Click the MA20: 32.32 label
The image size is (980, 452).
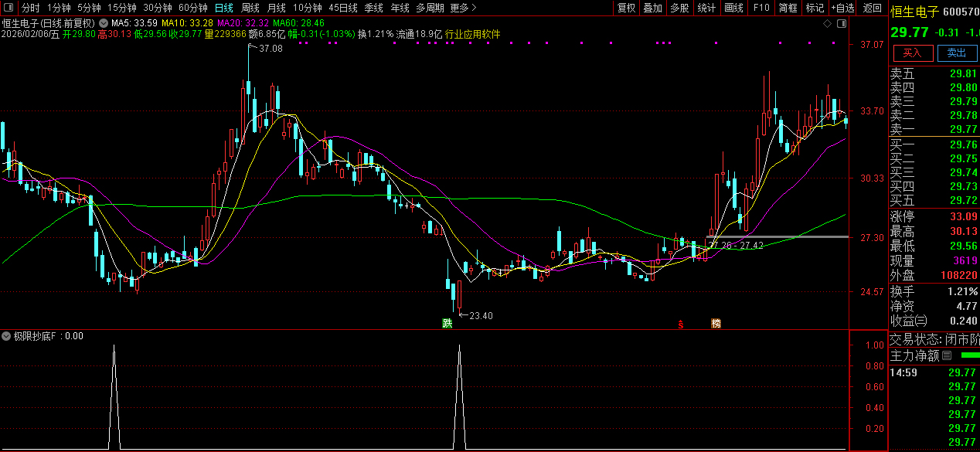click(243, 23)
